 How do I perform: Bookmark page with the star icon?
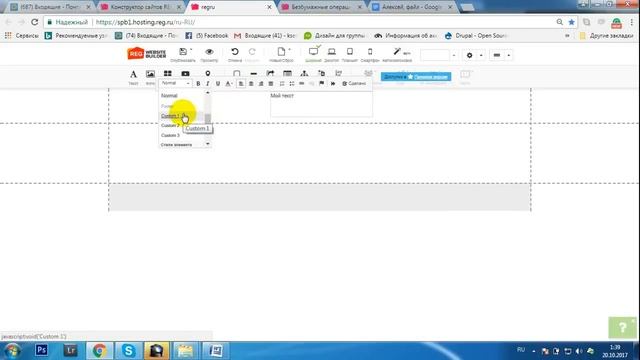571,22
